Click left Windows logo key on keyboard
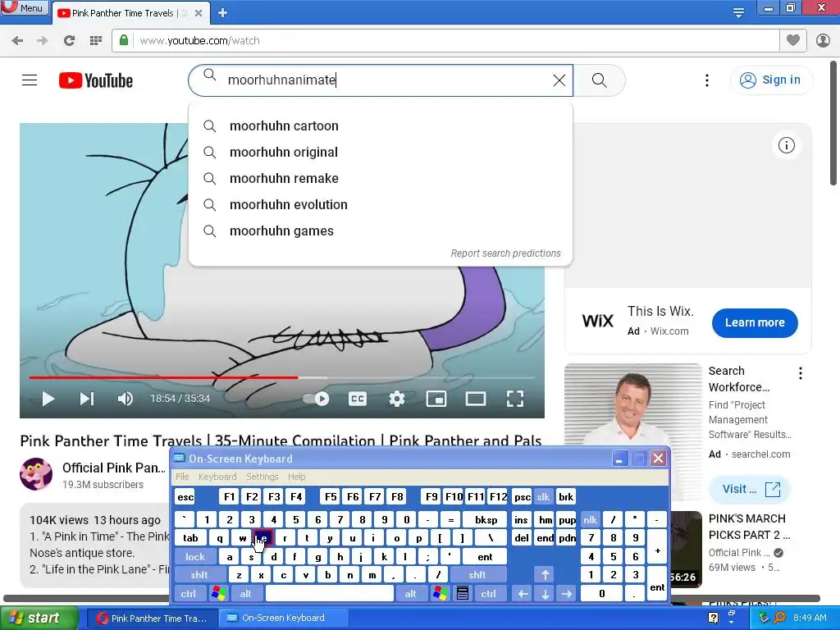This screenshot has width=840, height=630. pos(218,594)
